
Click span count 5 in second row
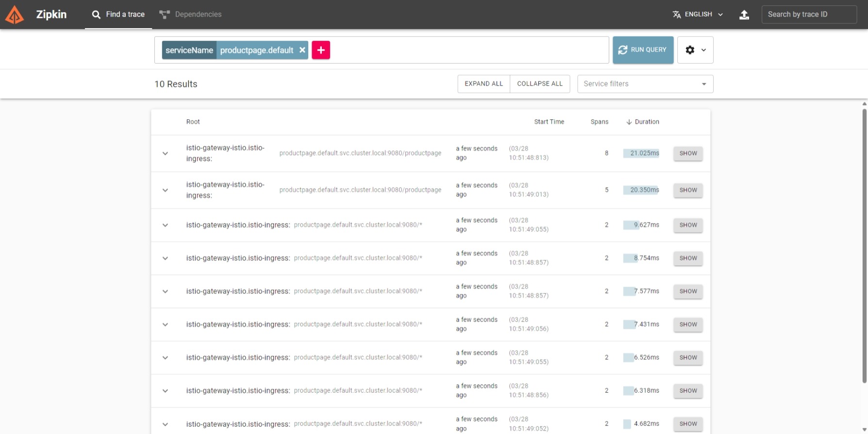click(x=606, y=190)
